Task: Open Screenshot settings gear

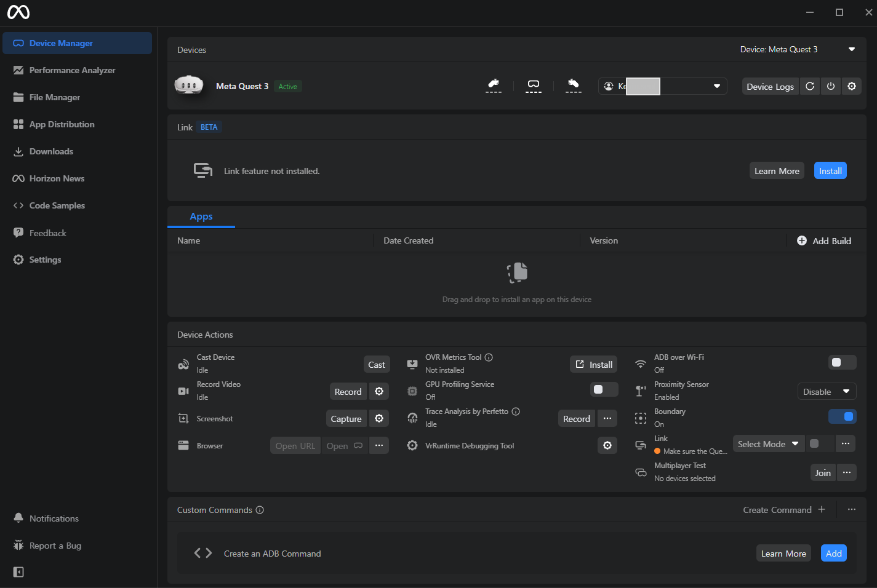Action: pos(379,419)
